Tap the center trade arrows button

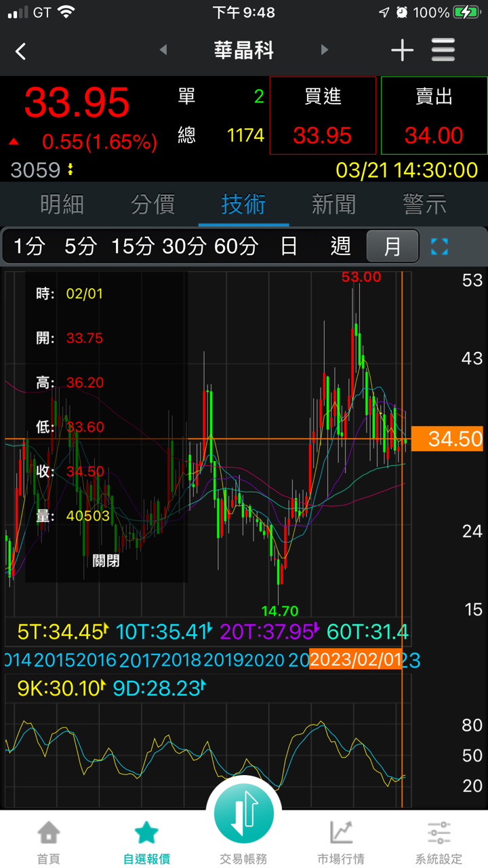244,812
